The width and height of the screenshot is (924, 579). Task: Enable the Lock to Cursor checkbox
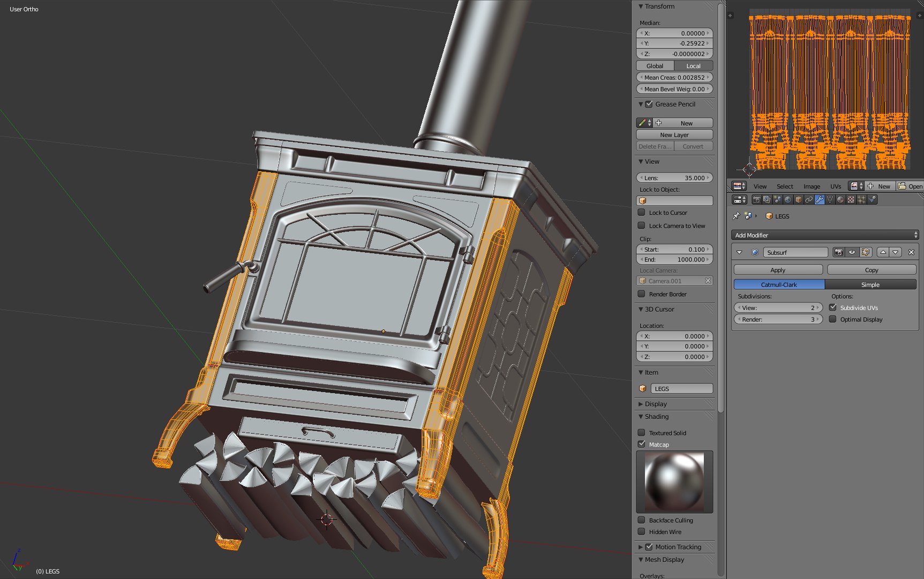[641, 212]
